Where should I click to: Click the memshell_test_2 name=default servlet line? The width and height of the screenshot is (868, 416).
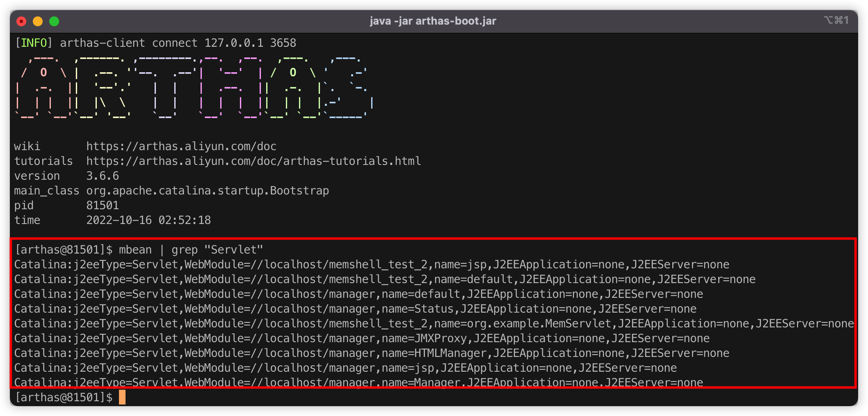[385, 279]
